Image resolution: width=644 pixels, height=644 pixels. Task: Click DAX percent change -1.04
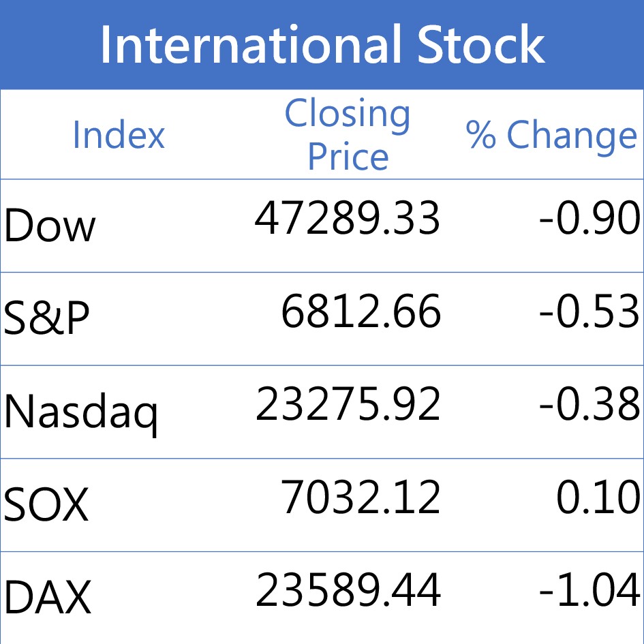[589, 590]
